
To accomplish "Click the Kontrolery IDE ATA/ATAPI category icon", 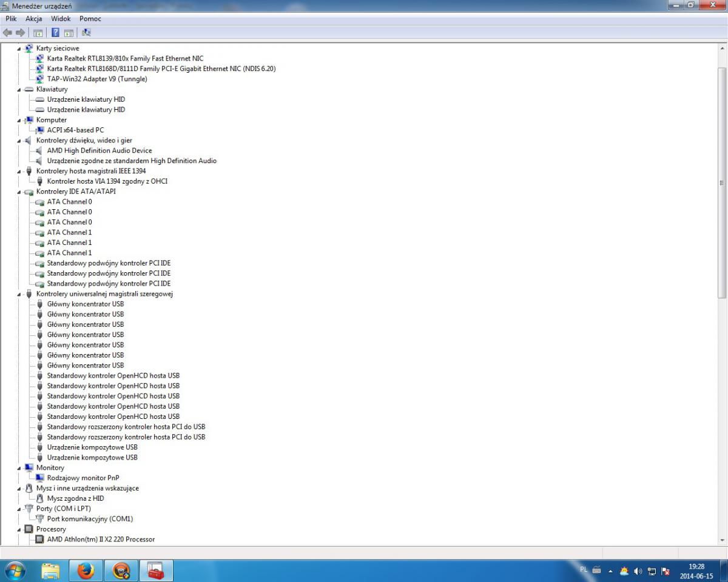I will pyautogui.click(x=29, y=192).
